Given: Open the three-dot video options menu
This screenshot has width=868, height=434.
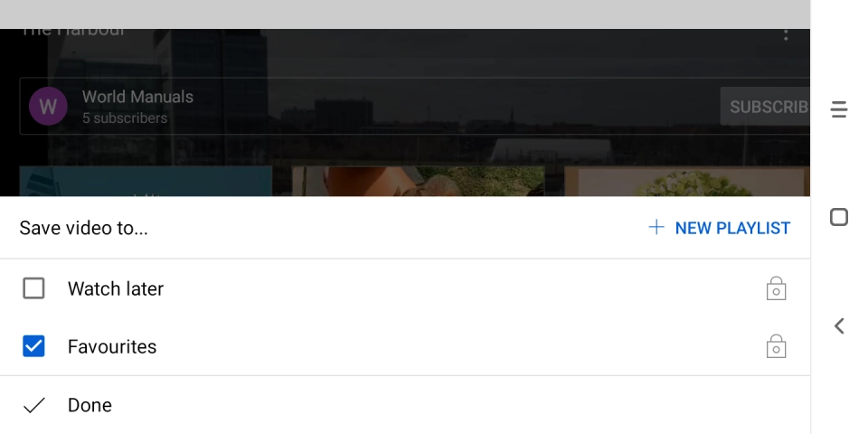Looking at the screenshot, I should click(786, 35).
